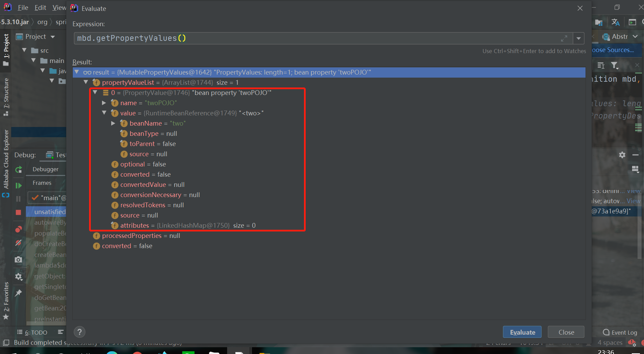Collapse the value RuntimeBeanReference node

coord(104,113)
